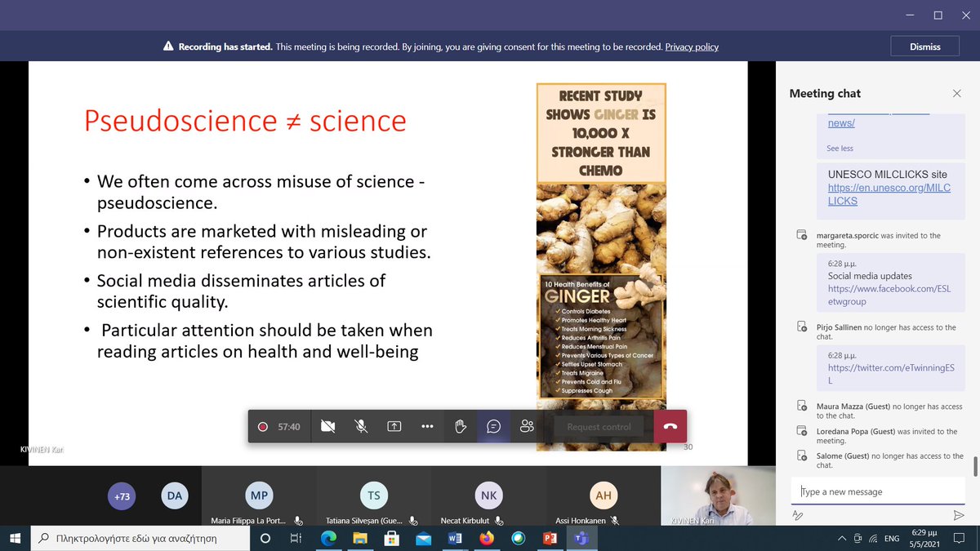Toggle the Meeting chat bubble icon
This screenshot has width=980, height=551.
(492, 425)
